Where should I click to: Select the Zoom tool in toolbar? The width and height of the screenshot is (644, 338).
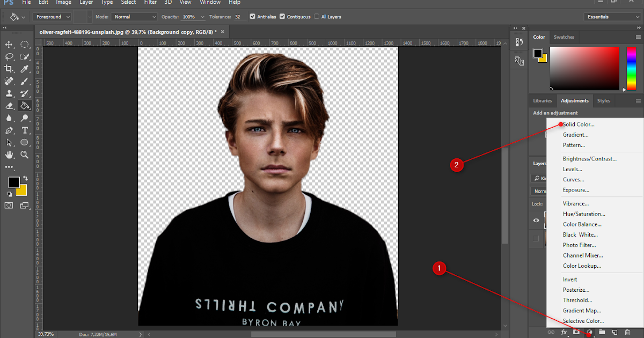[x=25, y=155]
